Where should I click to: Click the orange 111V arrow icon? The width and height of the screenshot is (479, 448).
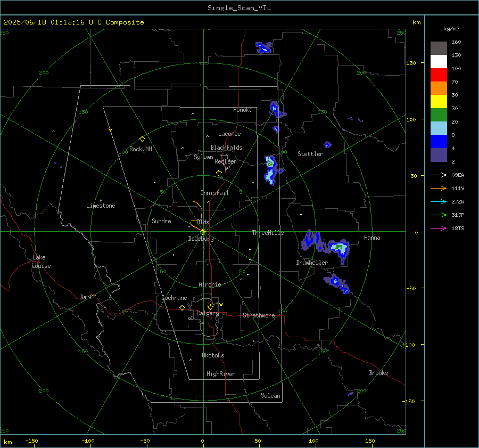coord(439,189)
